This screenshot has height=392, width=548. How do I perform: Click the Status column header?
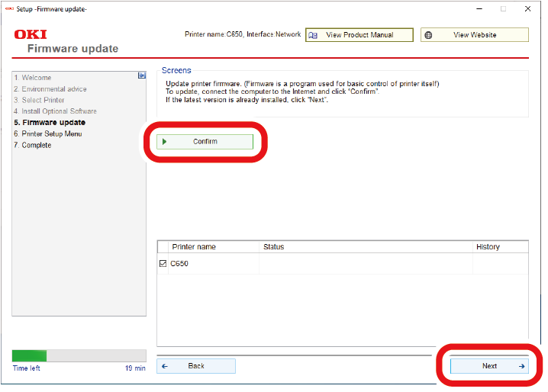pos(273,247)
